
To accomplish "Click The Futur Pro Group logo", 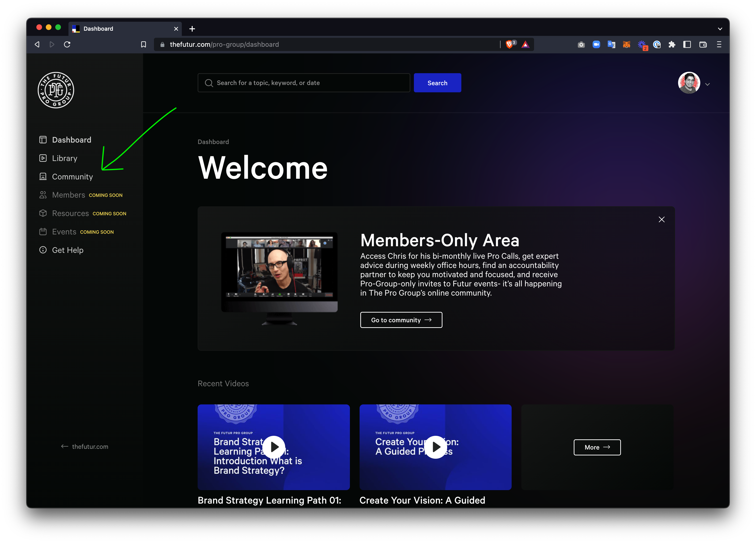I will pos(56,90).
